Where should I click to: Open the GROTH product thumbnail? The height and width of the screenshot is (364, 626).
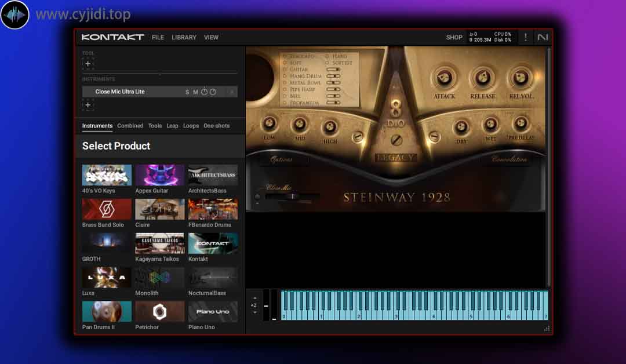pos(107,243)
